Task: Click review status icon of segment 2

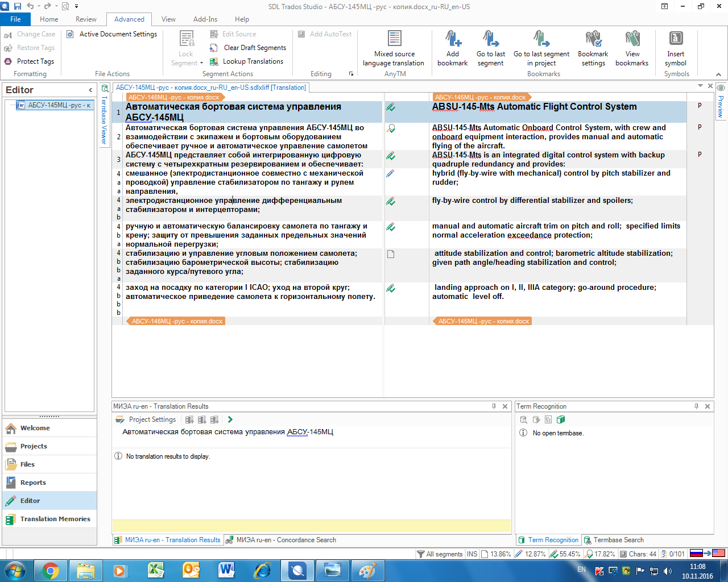Action: (391, 128)
